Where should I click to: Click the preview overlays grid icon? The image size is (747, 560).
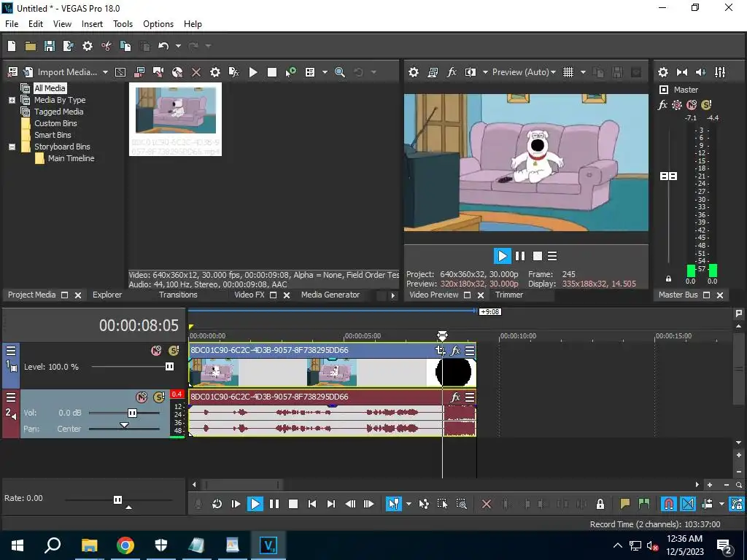pyautogui.click(x=568, y=72)
